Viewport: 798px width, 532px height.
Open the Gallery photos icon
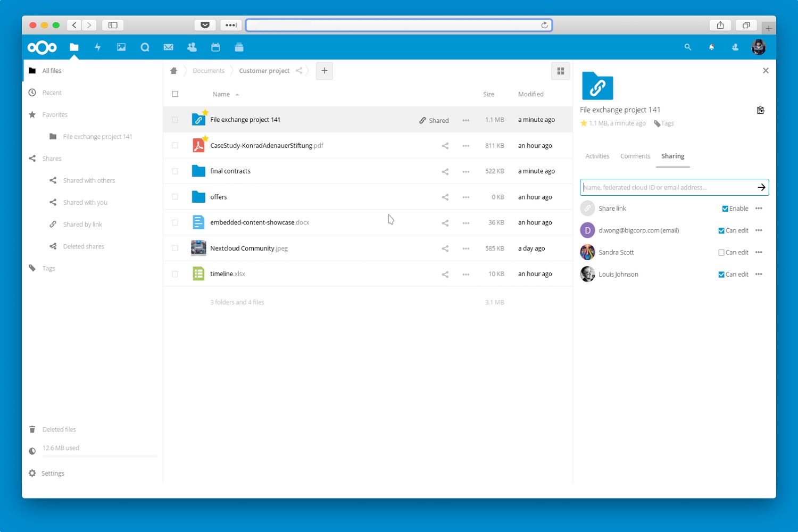[121, 47]
